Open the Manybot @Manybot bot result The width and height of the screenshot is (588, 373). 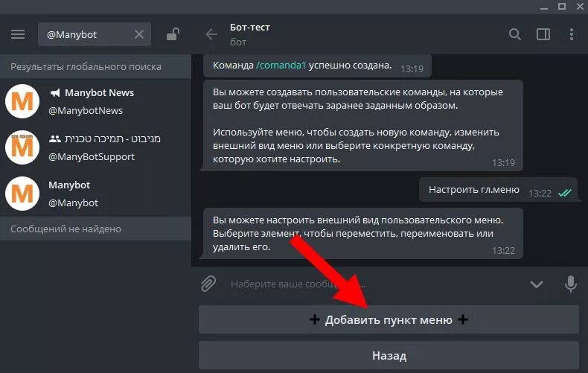95,194
